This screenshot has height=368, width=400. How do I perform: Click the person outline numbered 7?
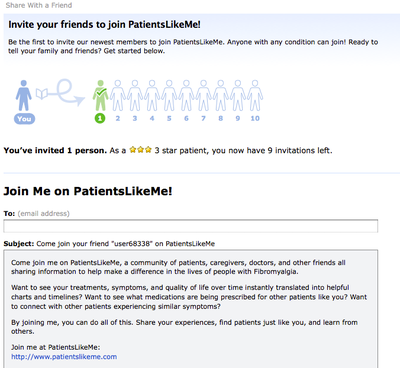pyautogui.click(x=203, y=95)
